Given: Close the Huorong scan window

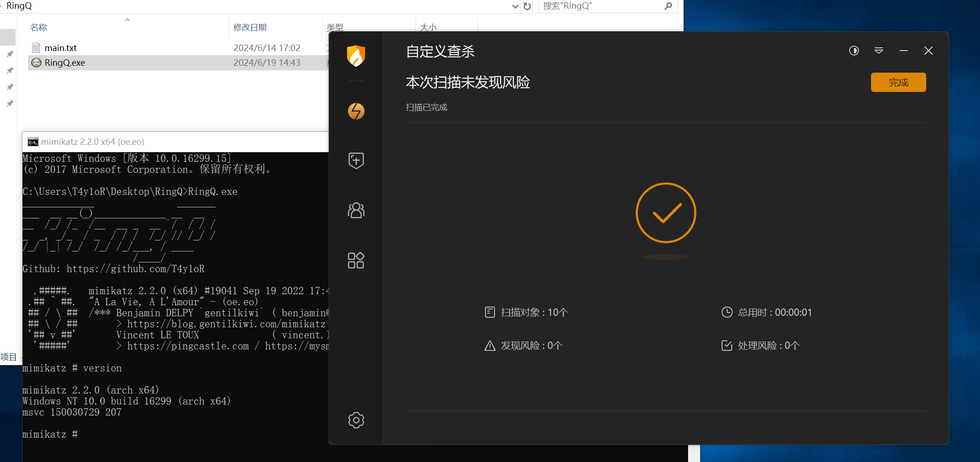Looking at the screenshot, I should (929, 51).
